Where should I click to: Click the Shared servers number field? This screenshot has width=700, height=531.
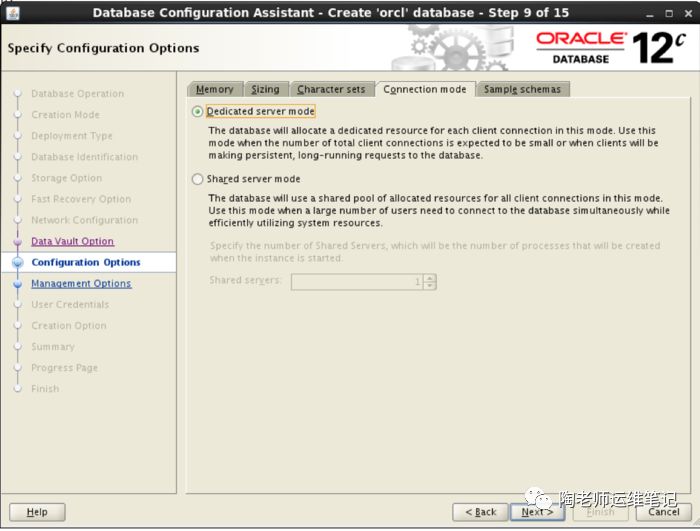point(356,282)
